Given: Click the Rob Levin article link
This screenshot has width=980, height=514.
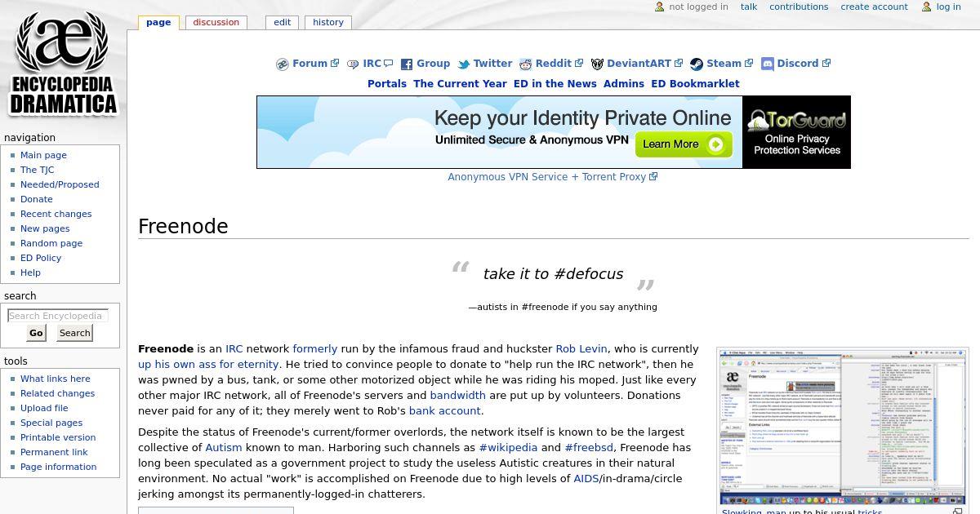Looking at the screenshot, I should pyautogui.click(x=581, y=349).
